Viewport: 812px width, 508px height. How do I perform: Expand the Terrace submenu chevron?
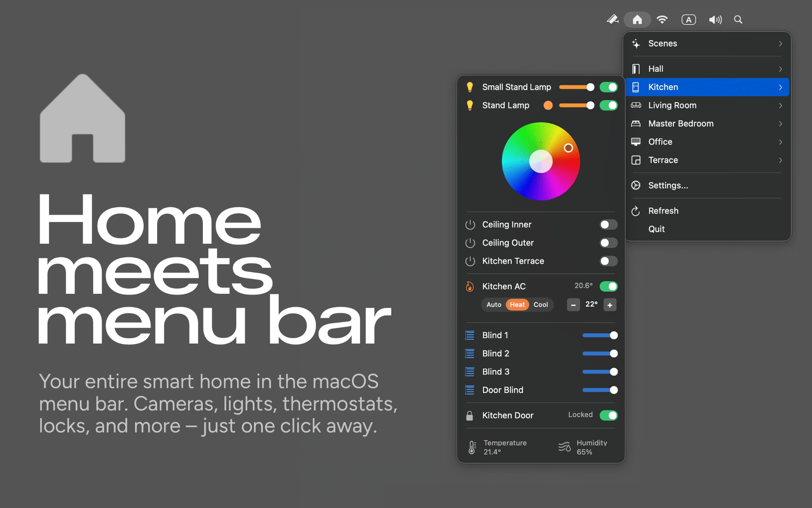click(x=780, y=160)
